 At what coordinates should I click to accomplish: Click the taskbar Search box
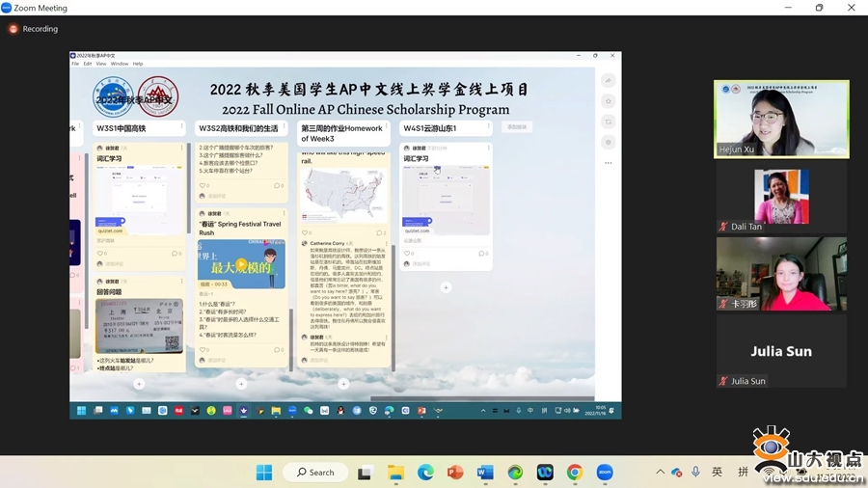(315, 473)
